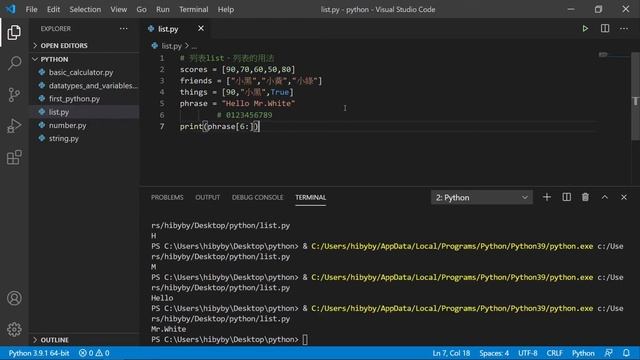Image resolution: width=640 pixels, height=360 pixels.
Task: Select terminal from 2: Python dropdown
Action: [481, 198]
